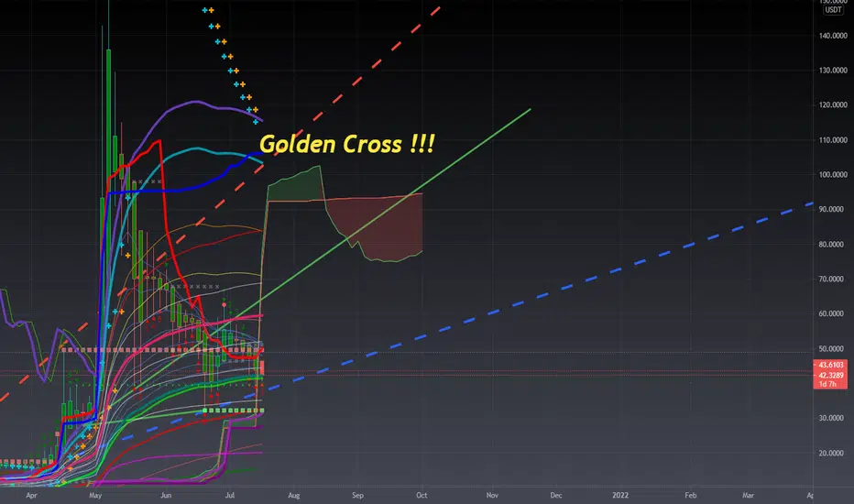Click the Apr label on the time axis
The image size is (854, 504).
31,495
